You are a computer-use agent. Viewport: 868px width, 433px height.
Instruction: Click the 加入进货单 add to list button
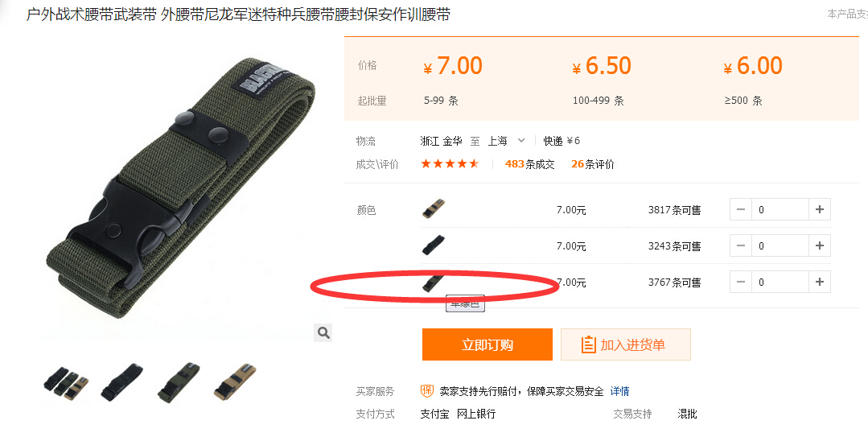coord(626,344)
